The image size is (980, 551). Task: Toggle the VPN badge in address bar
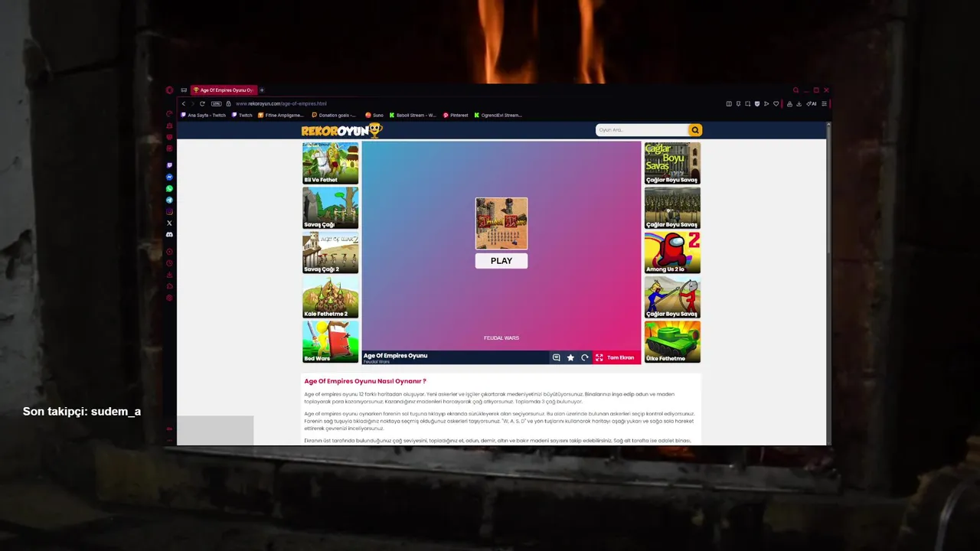pyautogui.click(x=216, y=103)
